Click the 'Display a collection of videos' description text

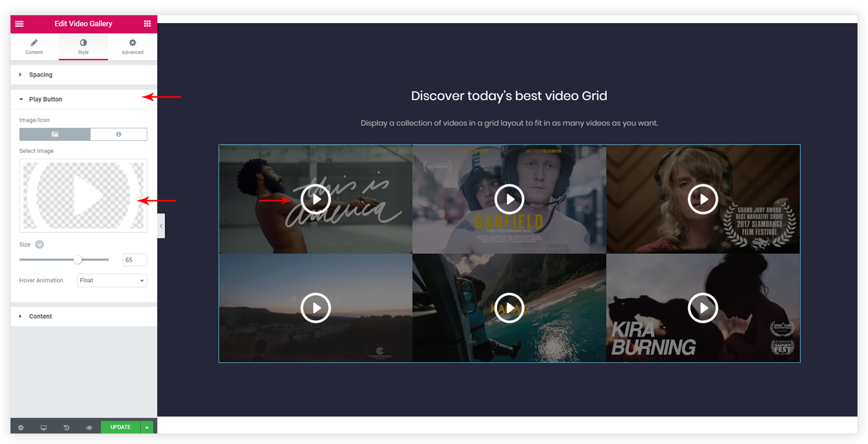pos(509,123)
